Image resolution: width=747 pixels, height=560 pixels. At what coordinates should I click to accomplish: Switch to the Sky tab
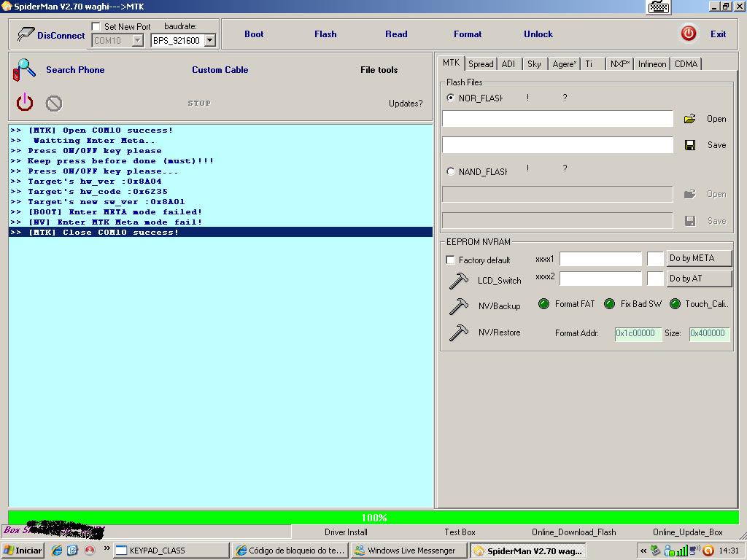tap(534, 64)
